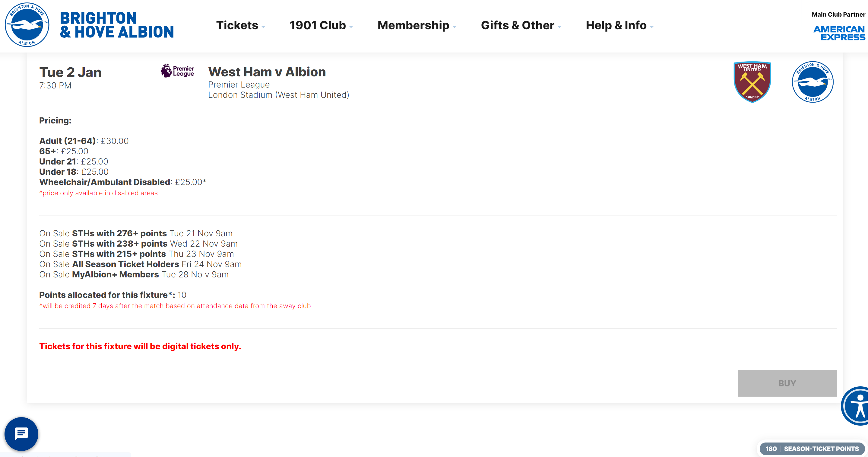The height and width of the screenshot is (457, 868).
Task: Click the American Express partner logo
Action: click(x=839, y=33)
